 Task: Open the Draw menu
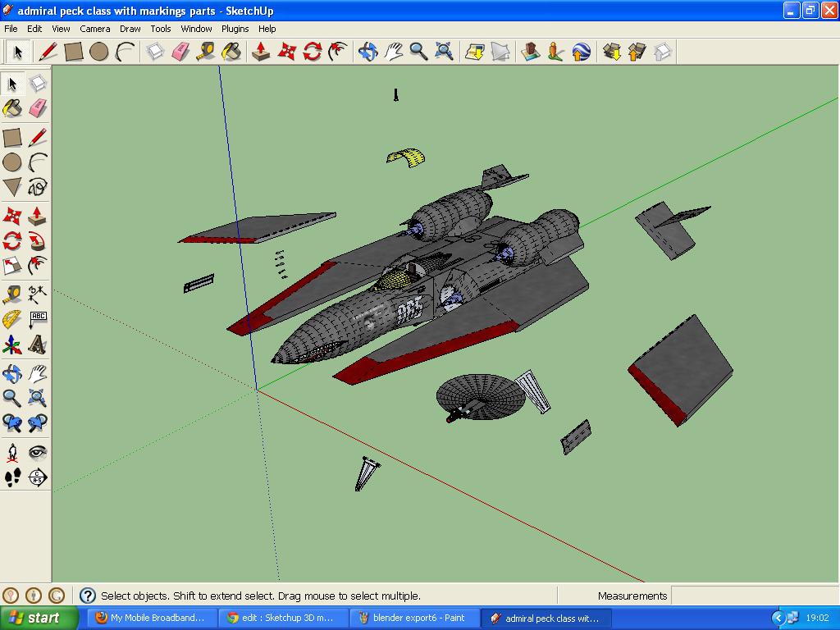[130, 29]
